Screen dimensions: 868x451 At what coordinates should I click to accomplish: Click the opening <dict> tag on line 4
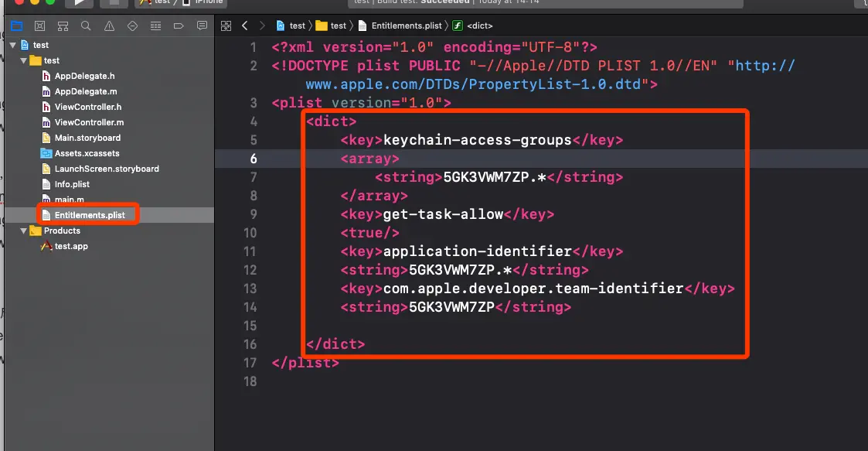pyautogui.click(x=331, y=121)
